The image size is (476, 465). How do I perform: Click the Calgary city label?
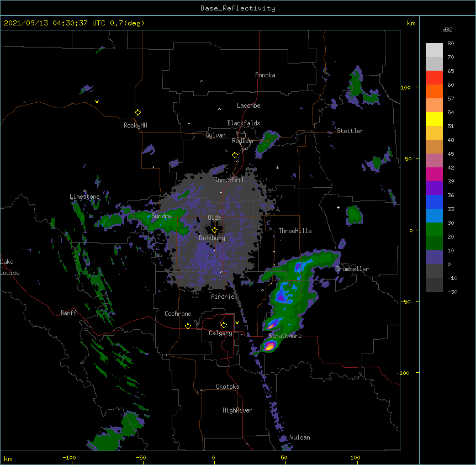[220, 333]
